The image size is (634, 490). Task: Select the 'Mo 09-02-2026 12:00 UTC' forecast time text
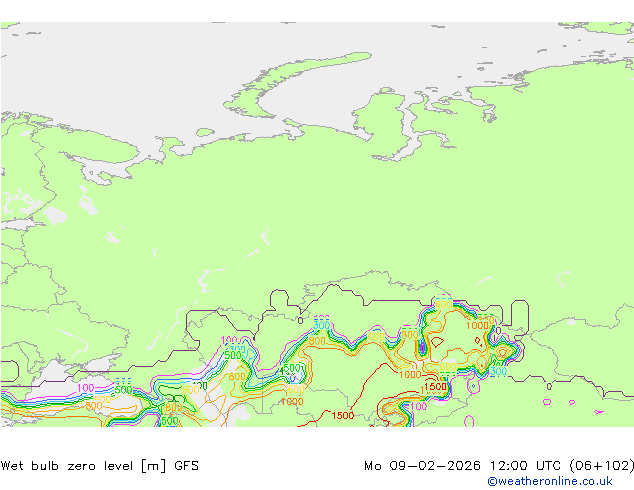pos(464,466)
